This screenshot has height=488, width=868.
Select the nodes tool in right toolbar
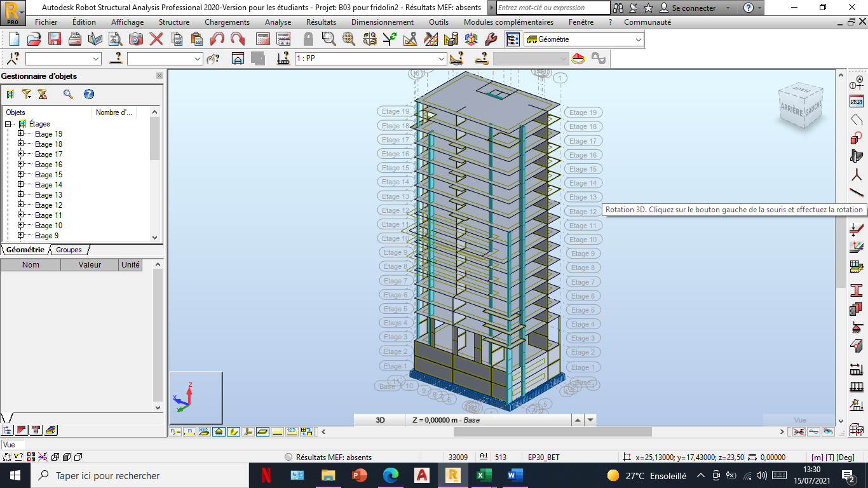click(856, 176)
